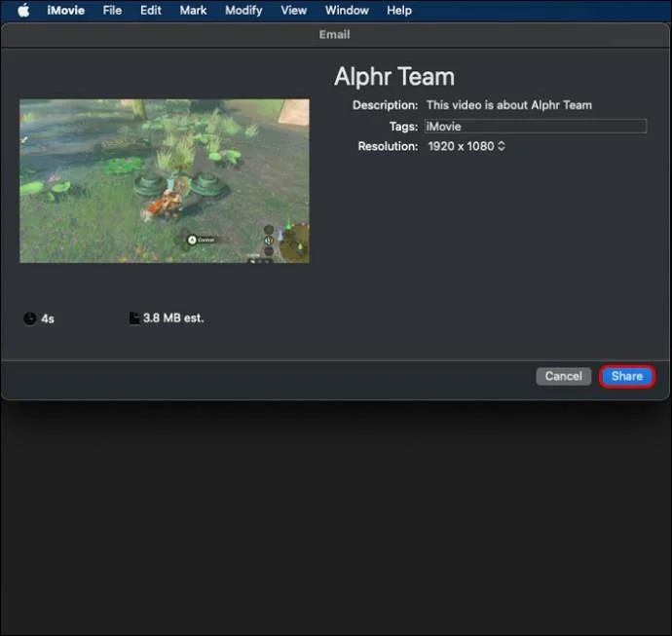The image size is (672, 636).
Task: Click the clock duration icon
Action: click(x=29, y=318)
